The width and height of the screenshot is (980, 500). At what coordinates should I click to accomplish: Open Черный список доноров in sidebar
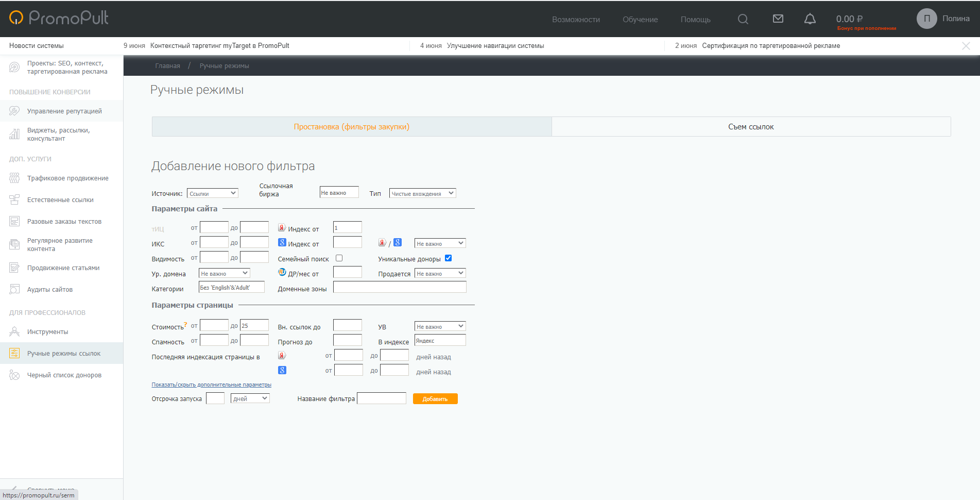coord(64,375)
